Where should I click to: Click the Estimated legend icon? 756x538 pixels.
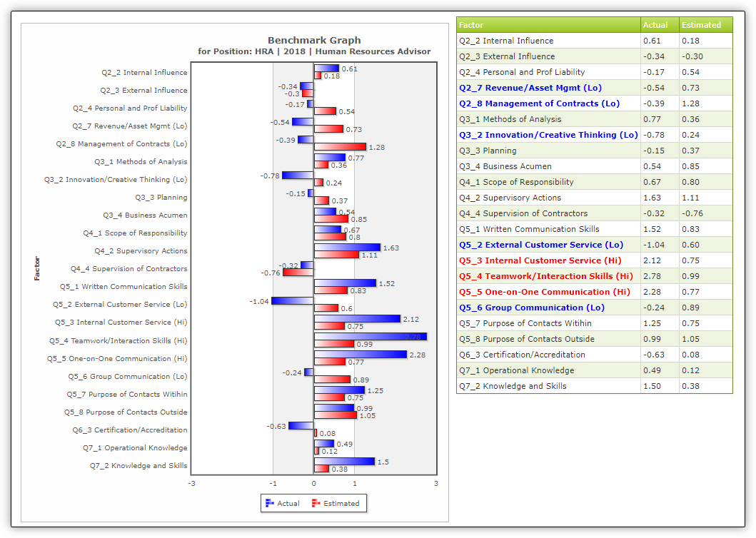pyautogui.click(x=316, y=503)
